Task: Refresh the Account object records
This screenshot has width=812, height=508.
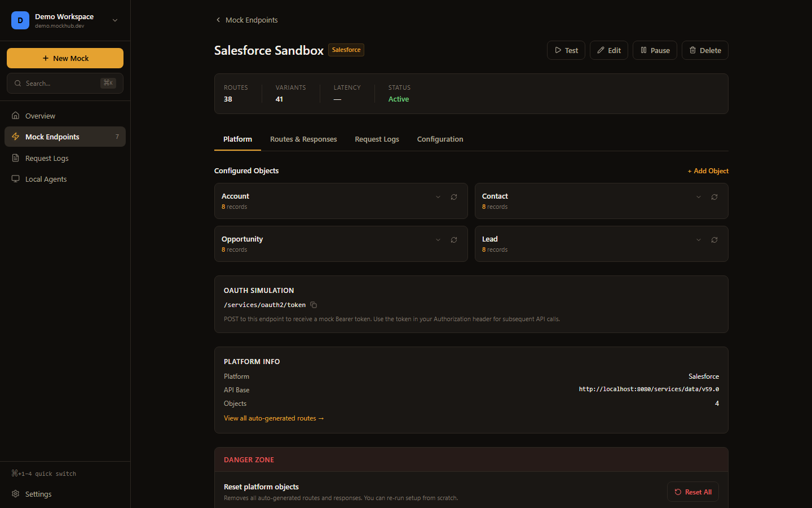Action: point(454,197)
